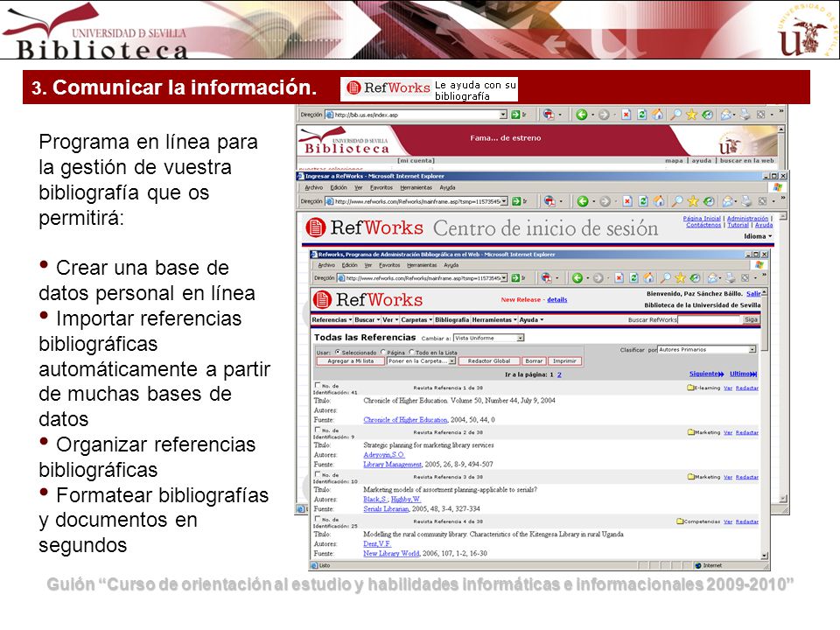This screenshot has height=630, width=840.
Task: Open the Bibliografía menu in RefWorks
Action: click(451, 320)
